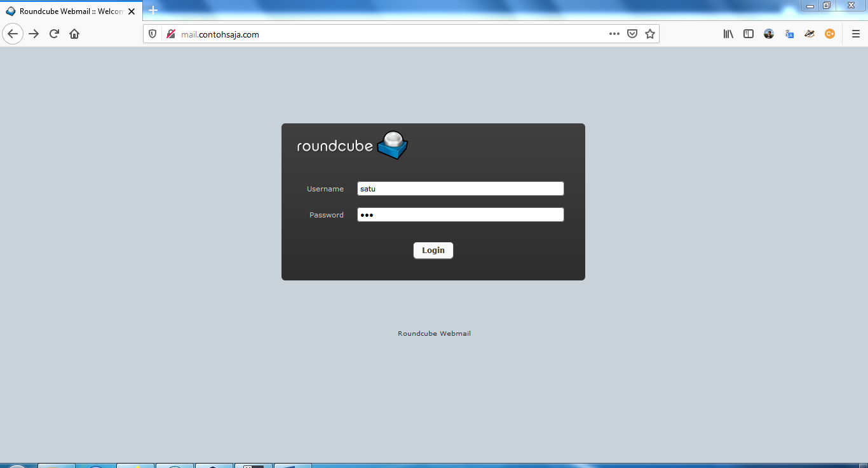
Task: Open the Library bookmarks and history
Action: click(x=728, y=34)
